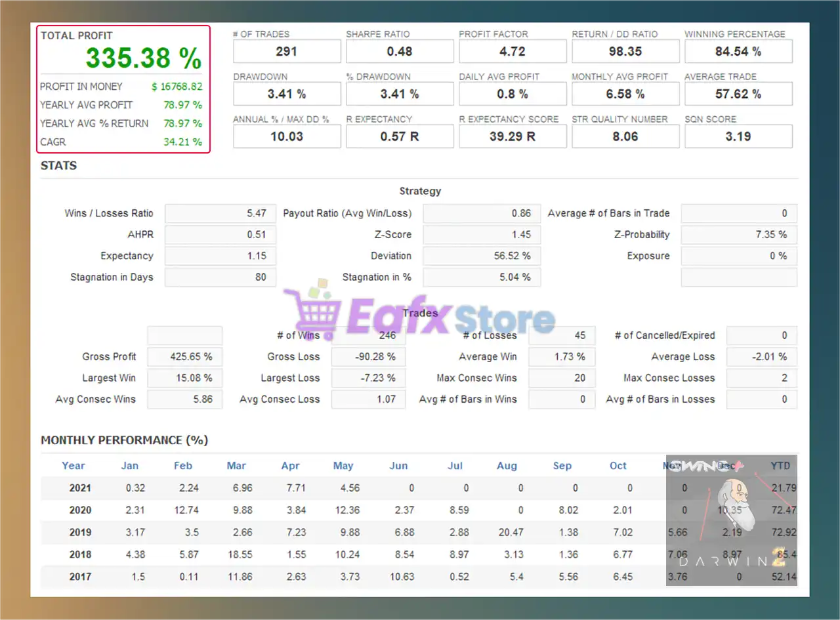The image size is (840, 620).
Task: Click the Annual % / Max DD % value 10.03
Action: coord(287,136)
